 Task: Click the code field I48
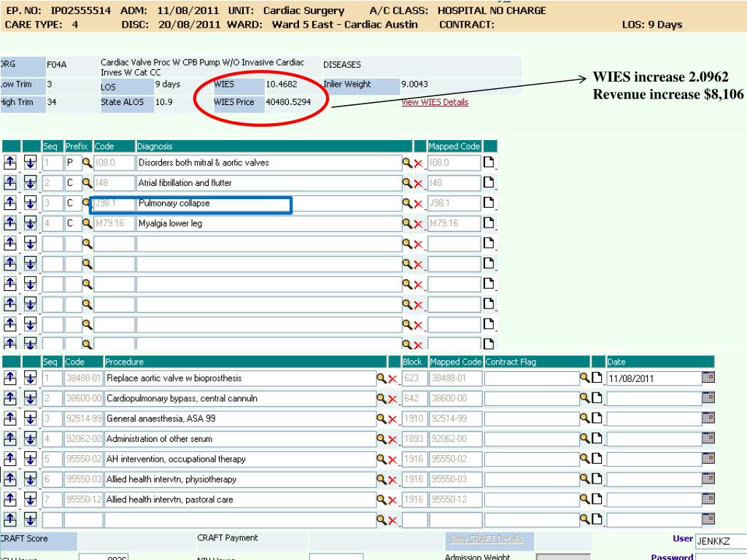click(x=115, y=183)
